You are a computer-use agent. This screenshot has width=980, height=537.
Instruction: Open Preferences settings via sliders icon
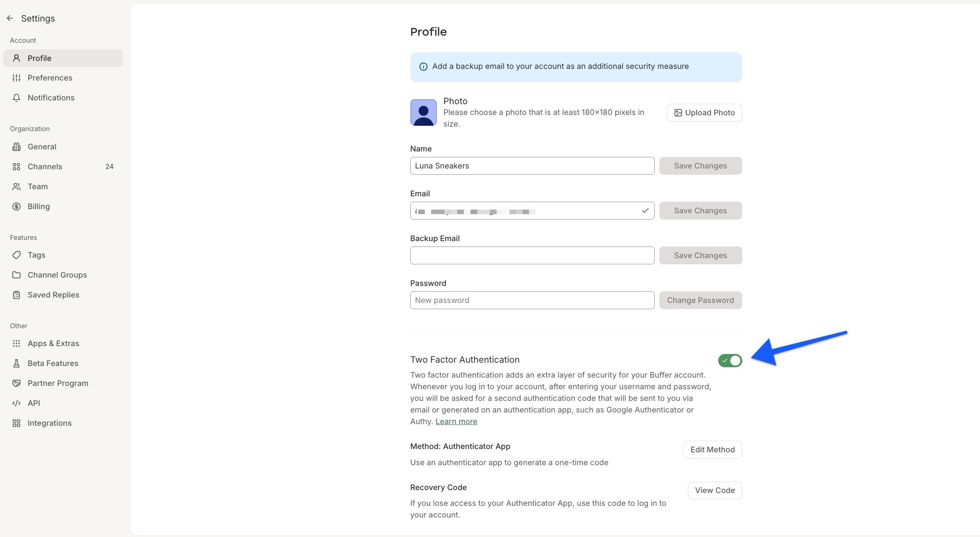[x=17, y=78]
